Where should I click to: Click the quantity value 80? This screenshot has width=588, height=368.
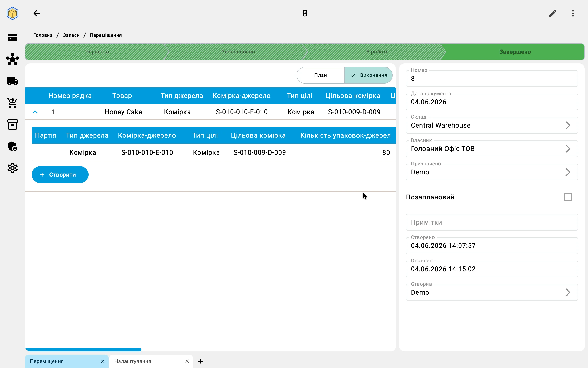(x=386, y=152)
